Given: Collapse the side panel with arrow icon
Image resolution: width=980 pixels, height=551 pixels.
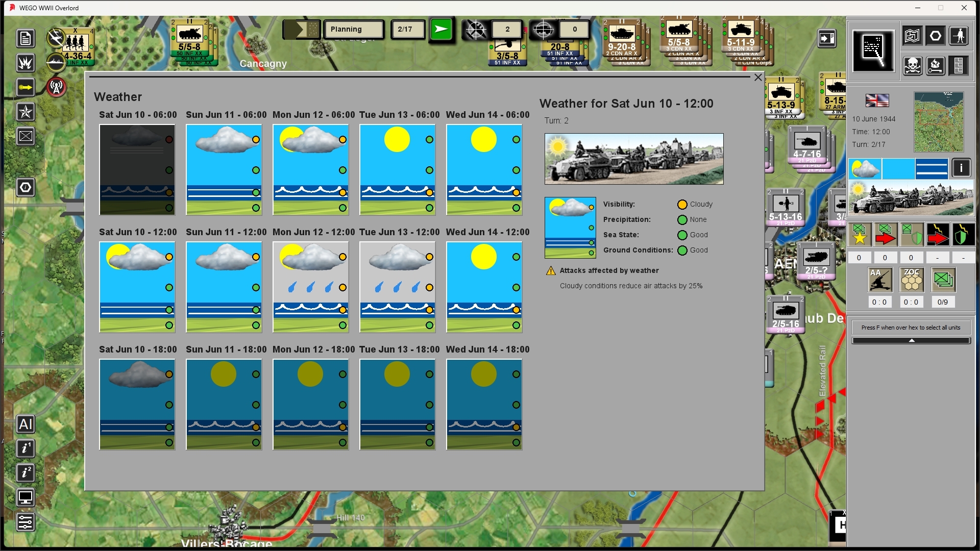Looking at the screenshot, I should pos(827,38).
